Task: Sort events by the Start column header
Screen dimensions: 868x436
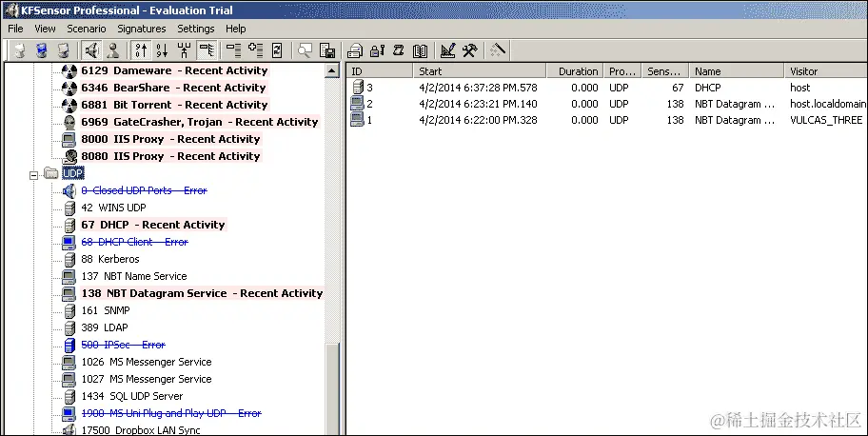Action: click(x=480, y=70)
